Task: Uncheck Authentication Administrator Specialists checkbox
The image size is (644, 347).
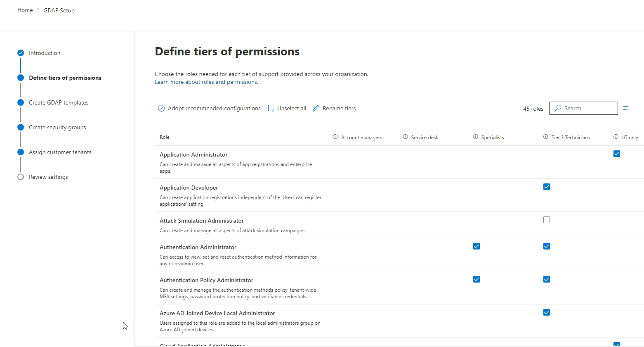Action: (x=477, y=246)
